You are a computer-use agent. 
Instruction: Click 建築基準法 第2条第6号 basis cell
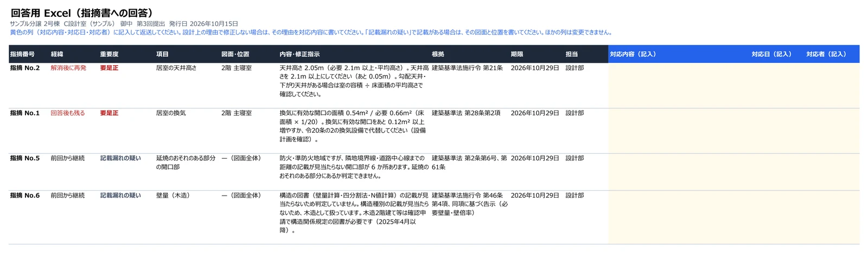(469, 163)
